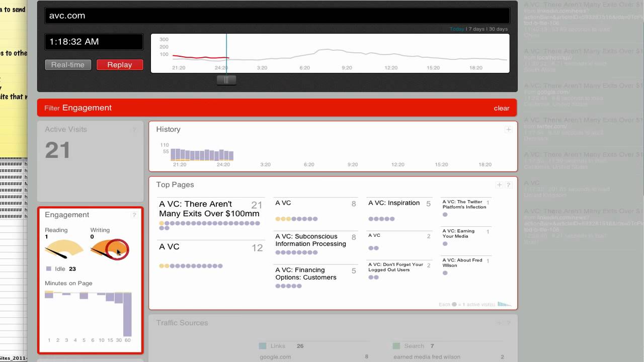The width and height of the screenshot is (644, 362).
Task: Open 'A VC: The Twitter Platform's Inflection' page
Action: tap(464, 204)
